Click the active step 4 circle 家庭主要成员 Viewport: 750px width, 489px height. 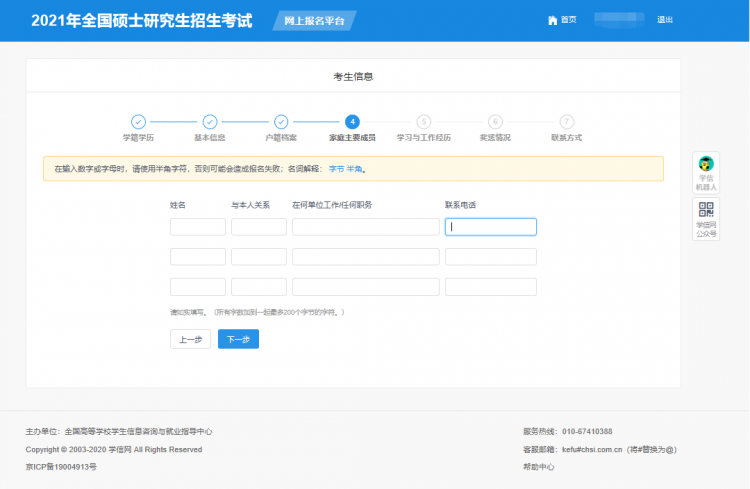[352, 121]
